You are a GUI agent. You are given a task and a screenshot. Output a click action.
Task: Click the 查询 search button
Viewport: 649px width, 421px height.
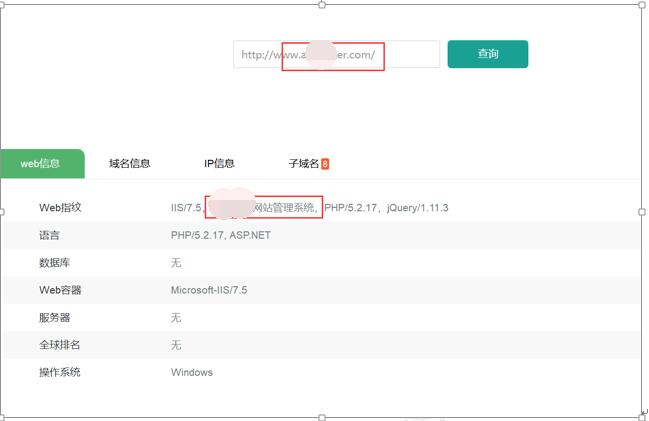click(x=488, y=54)
